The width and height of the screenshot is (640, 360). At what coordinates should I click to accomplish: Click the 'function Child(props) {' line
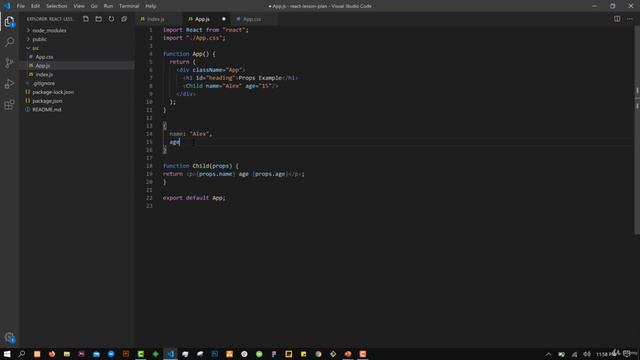[200, 166]
